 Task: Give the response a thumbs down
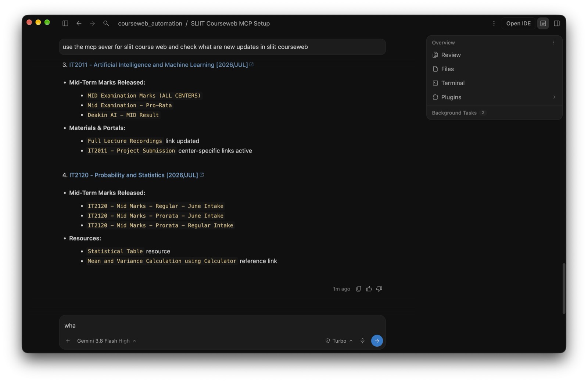click(379, 289)
